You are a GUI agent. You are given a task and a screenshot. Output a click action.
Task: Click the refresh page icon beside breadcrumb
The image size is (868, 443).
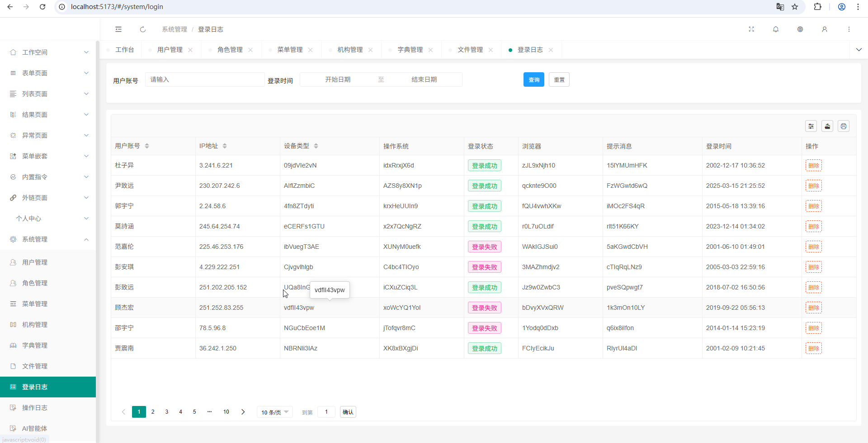tap(143, 29)
